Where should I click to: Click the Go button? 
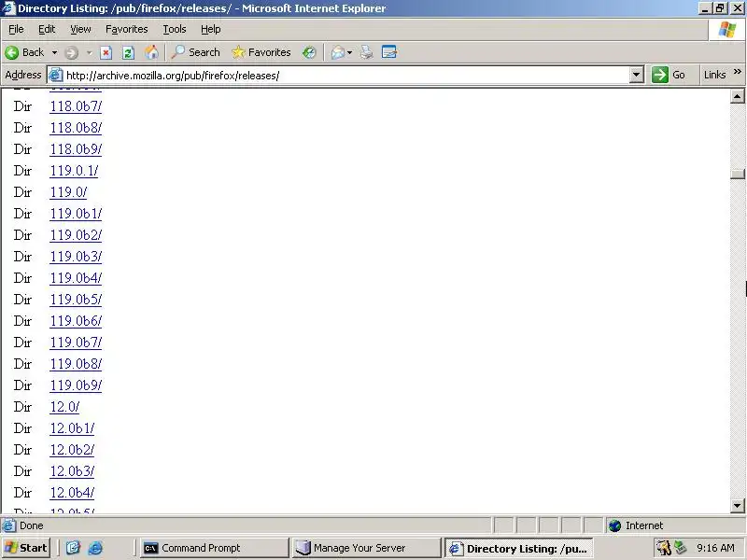(669, 75)
